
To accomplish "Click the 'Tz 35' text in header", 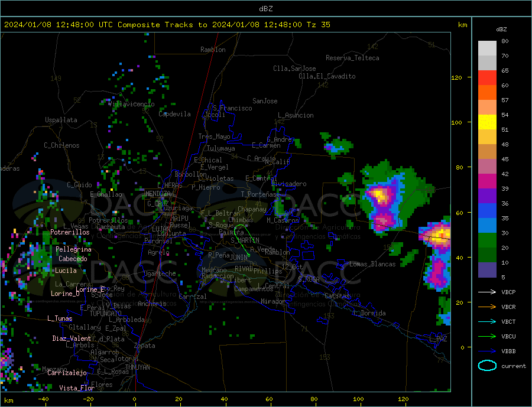I will point(318,25).
